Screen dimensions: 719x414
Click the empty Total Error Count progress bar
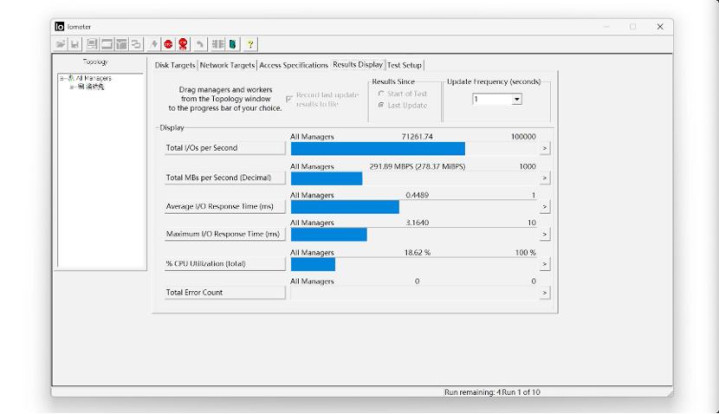(x=414, y=293)
